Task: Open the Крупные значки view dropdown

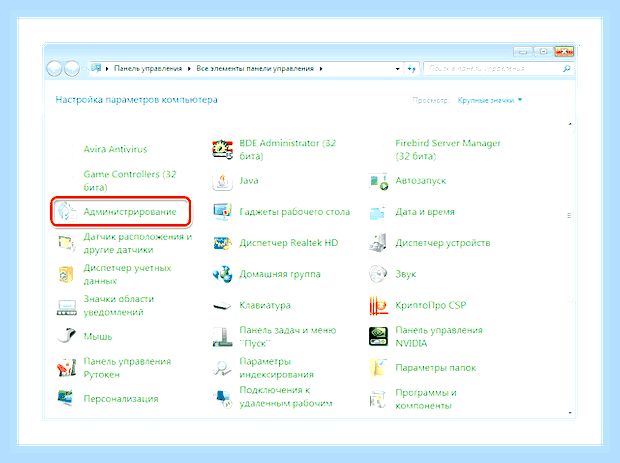Action: [490, 100]
